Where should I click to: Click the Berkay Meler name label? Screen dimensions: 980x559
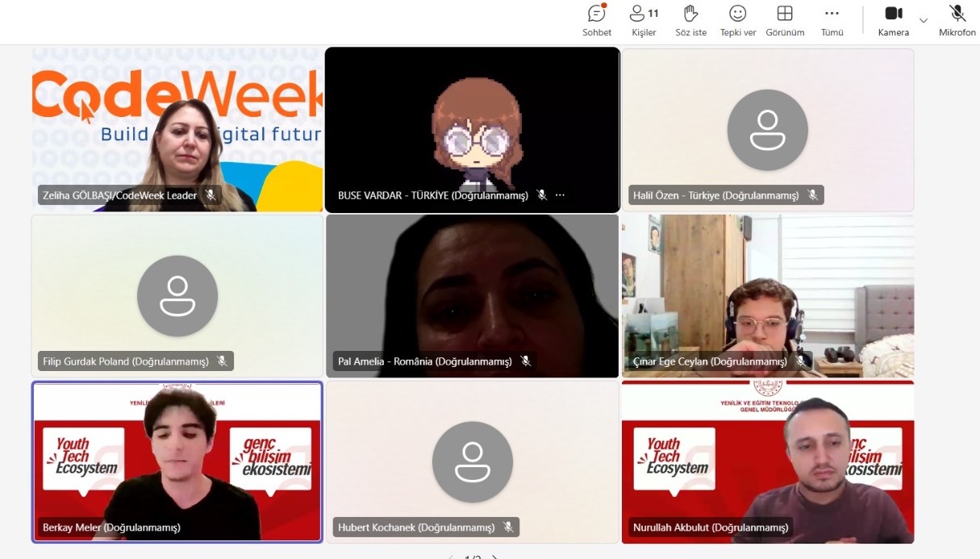(111, 528)
